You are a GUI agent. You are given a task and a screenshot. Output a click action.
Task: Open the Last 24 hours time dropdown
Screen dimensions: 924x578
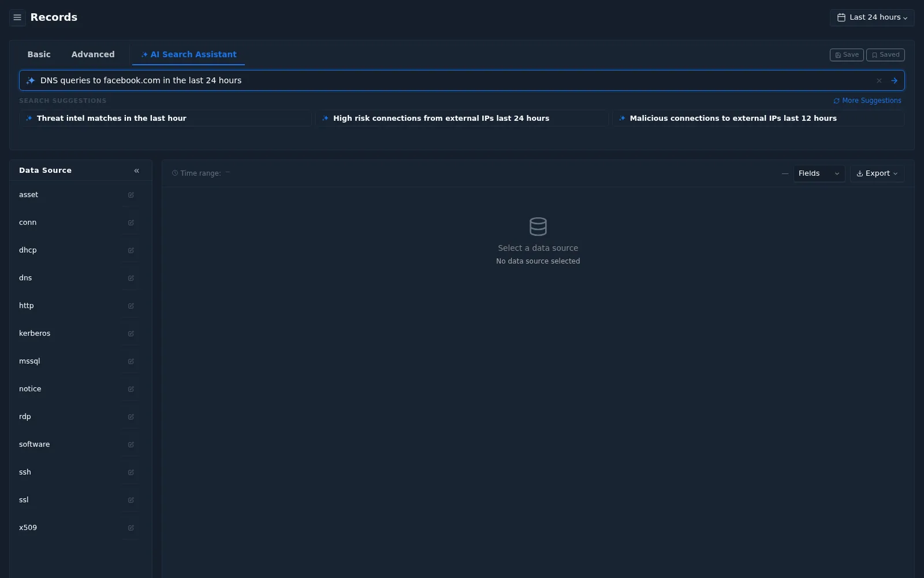coord(872,17)
